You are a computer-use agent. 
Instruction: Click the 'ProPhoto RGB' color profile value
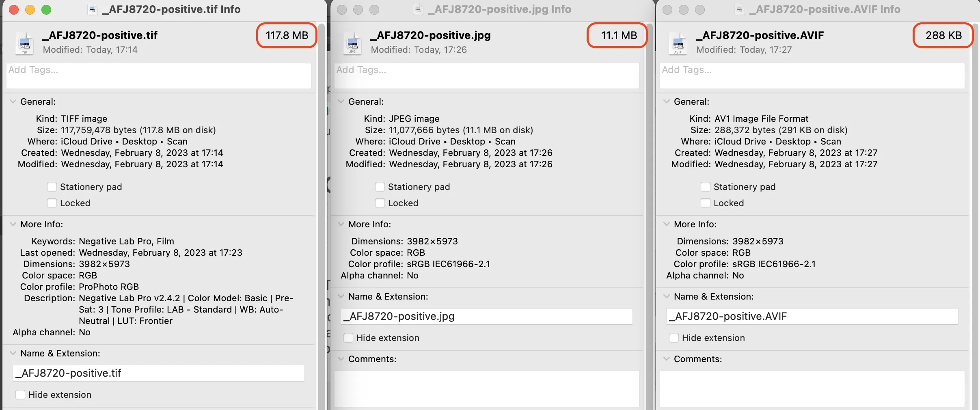(x=109, y=287)
